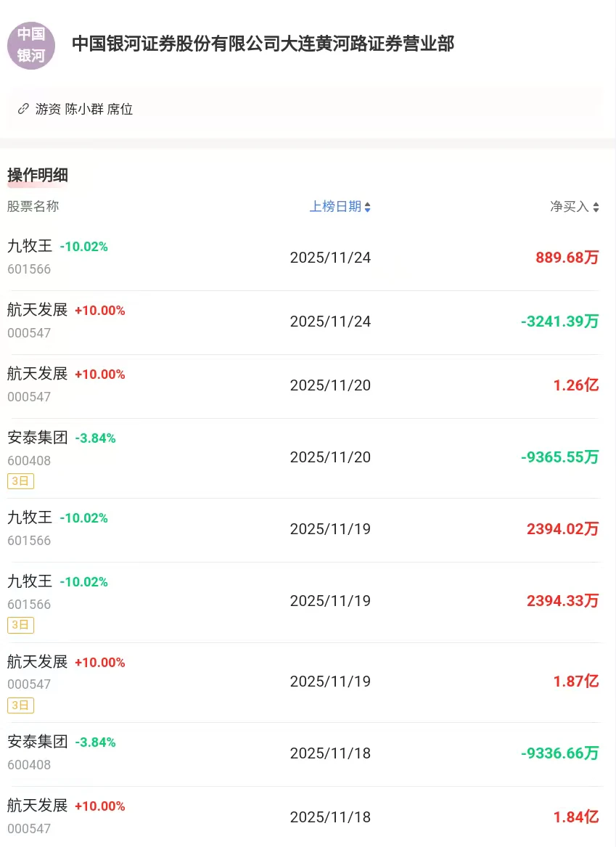Toggle ascending sort on the 上榜日期 column
The width and height of the screenshot is (616, 847).
pyautogui.click(x=368, y=204)
